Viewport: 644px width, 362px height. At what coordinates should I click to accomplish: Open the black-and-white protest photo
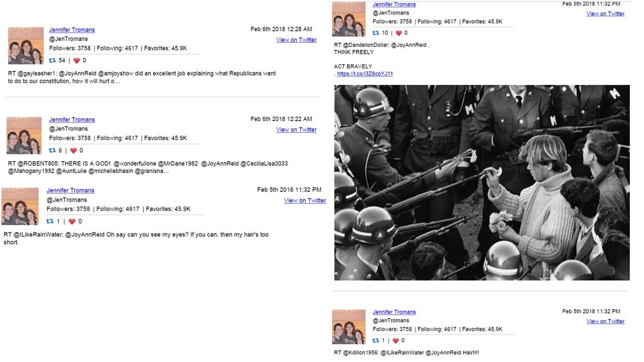pos(482,183)
